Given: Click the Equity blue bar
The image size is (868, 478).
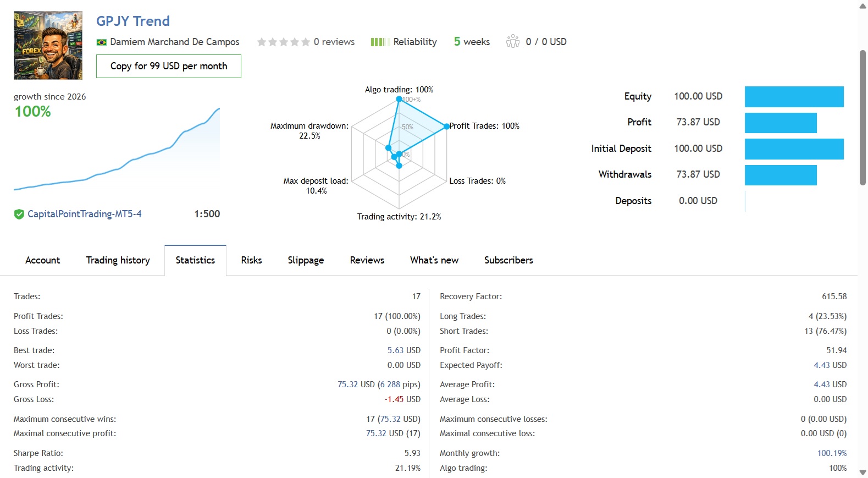Looking at the screenshot, I should click(794, 97).
